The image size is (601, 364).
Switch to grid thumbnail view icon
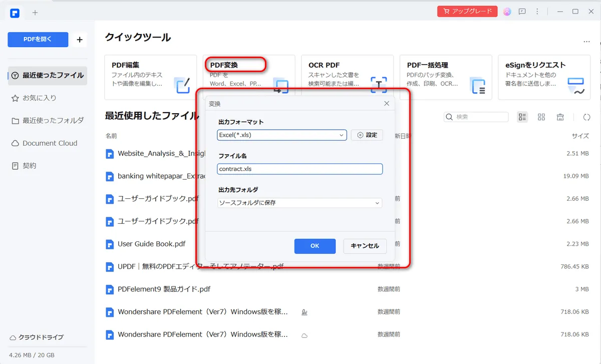click(541, 117)
